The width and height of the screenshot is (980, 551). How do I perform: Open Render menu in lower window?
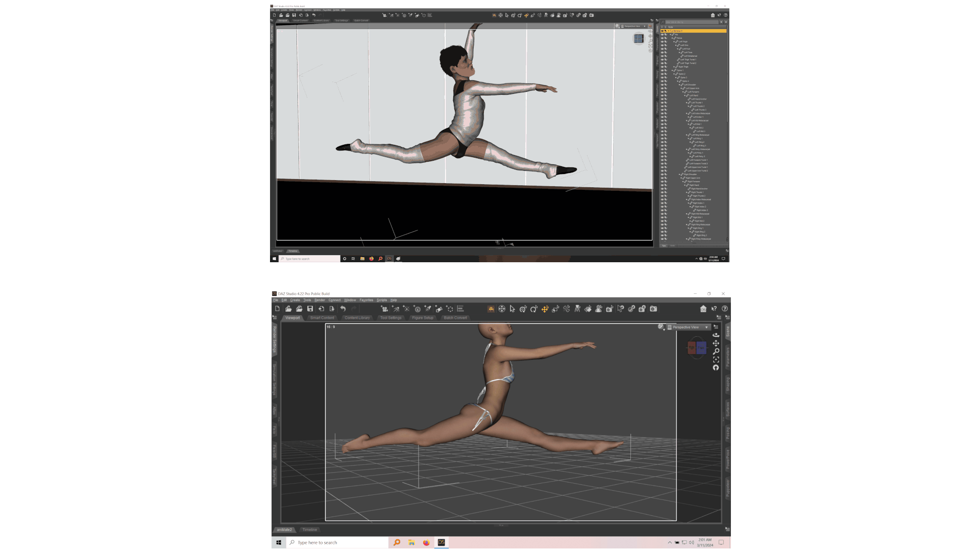coord(320,300)
